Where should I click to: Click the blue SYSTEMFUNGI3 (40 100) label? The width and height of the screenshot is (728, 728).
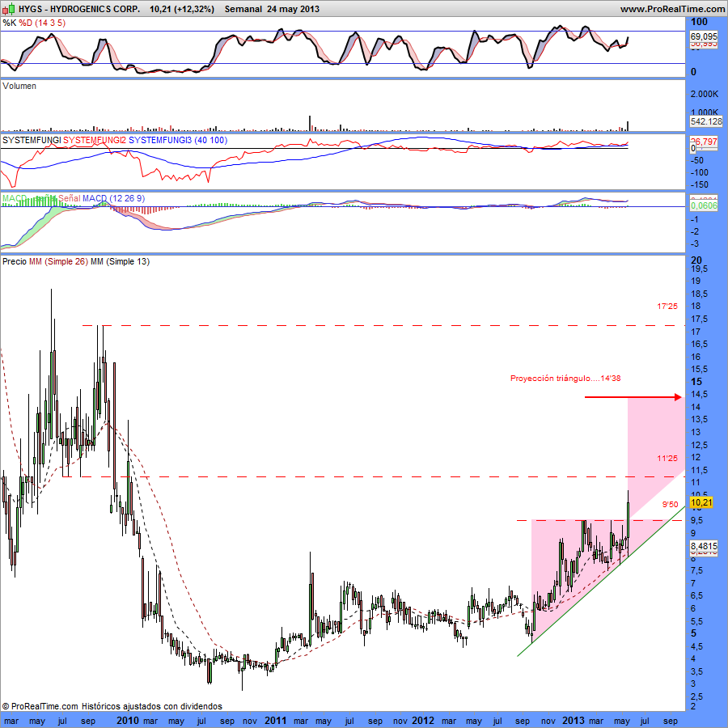[178, 140]
